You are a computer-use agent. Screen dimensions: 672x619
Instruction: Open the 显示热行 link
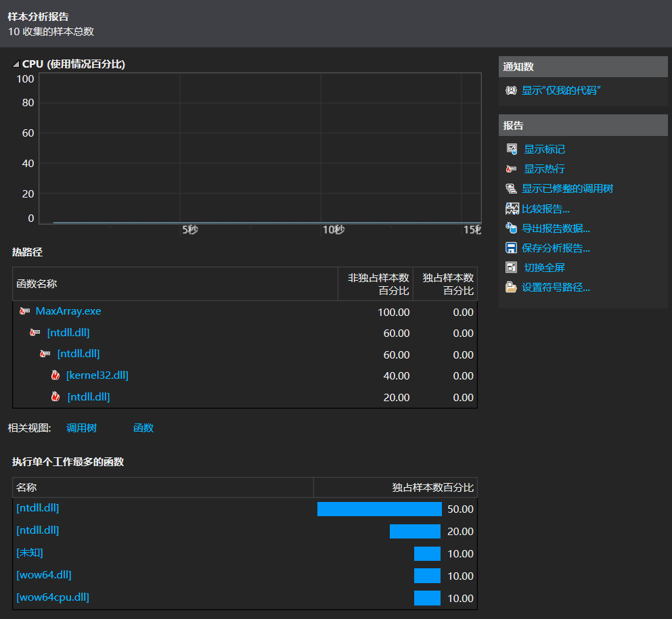pyautogui.click(x=544, y=168)
